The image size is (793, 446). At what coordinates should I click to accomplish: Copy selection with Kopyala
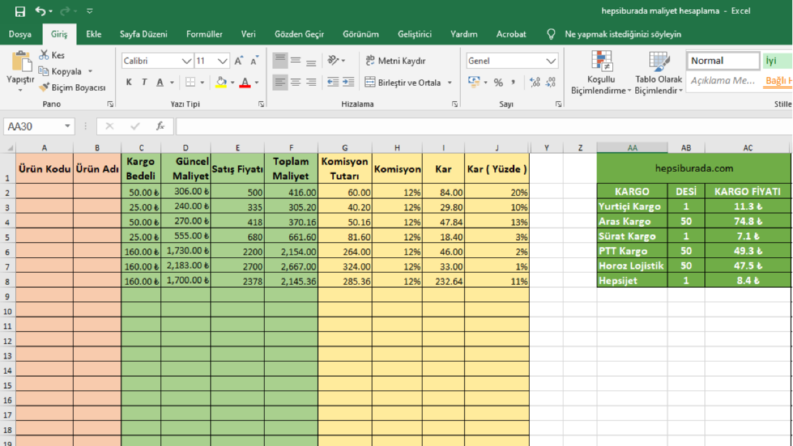[x=61, y=71]
